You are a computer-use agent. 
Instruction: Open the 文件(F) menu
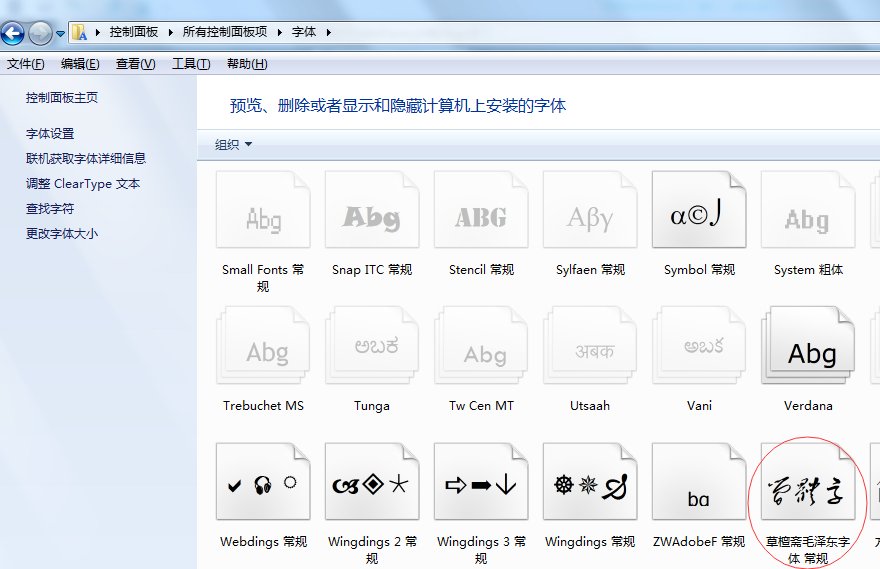pyautogui.click(x=26, y=64)
